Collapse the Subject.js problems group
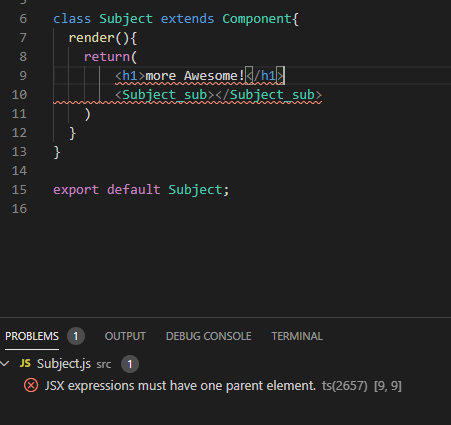 5,364
